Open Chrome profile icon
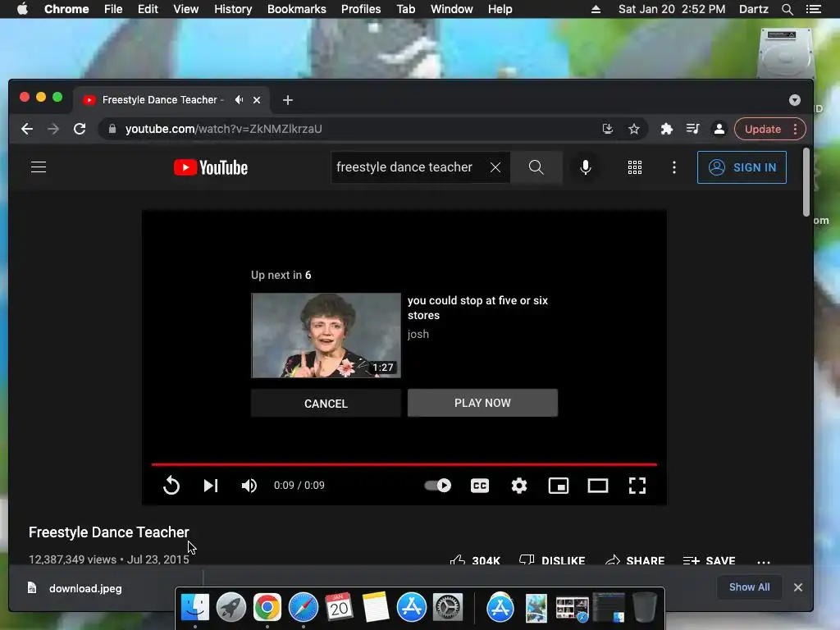Viewport: 840px width, 630px height. (x=719, y=129)
